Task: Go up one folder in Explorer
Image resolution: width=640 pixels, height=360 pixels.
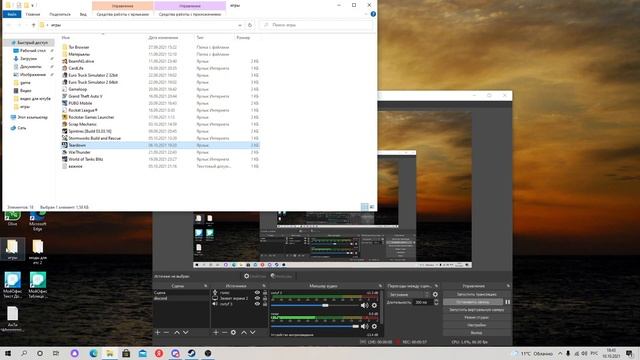Action: [33, 25]
